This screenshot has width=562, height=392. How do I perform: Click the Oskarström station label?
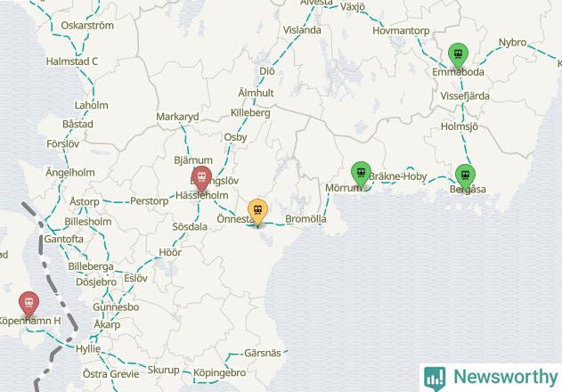(x=87, y=26)
